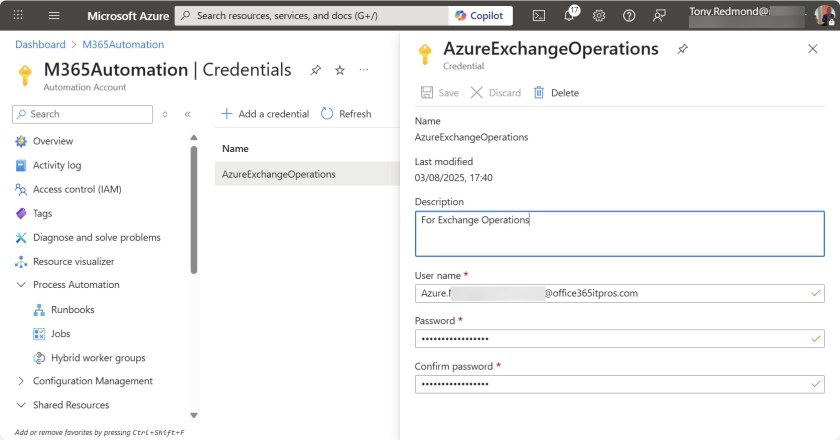This screenshot has height=440, width=840.
Task: Click in the Description text box
Action: [x=619, y=234]
